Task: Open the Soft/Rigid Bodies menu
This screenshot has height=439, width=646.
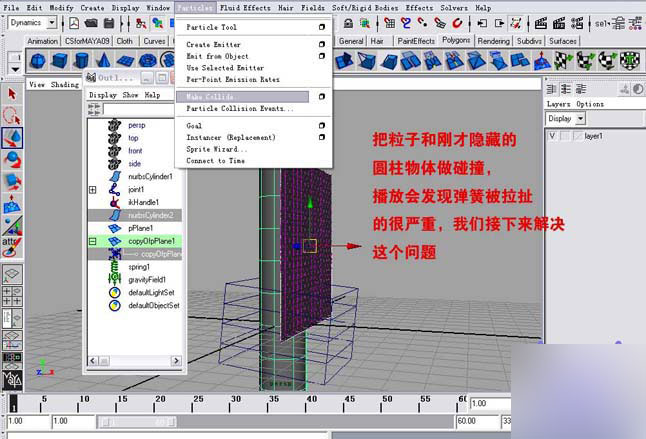Action: tap(365, 8)
